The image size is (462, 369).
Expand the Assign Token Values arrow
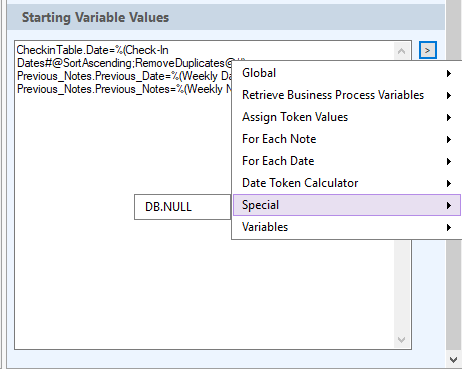point(449,117)
